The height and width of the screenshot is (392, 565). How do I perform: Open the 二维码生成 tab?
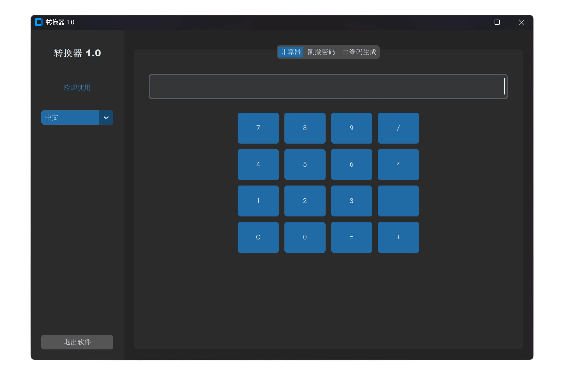pyautogui.click(x=359, y=52)
